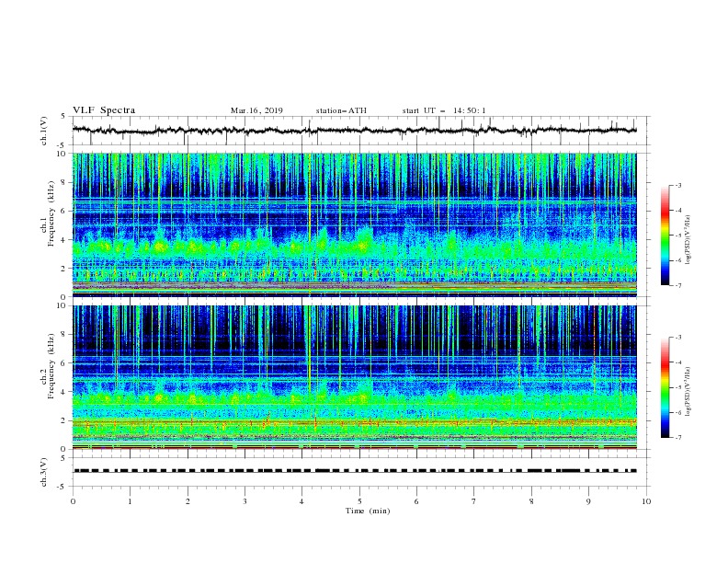Click the ch.1 spectrogram panel
The image size is (728, 563).
point(354,224)
